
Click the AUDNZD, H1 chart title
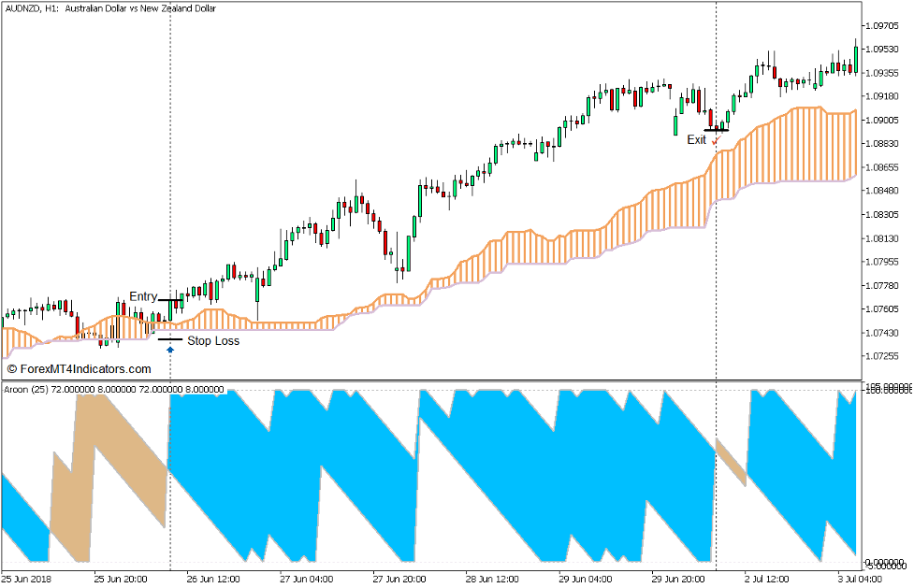109,8
